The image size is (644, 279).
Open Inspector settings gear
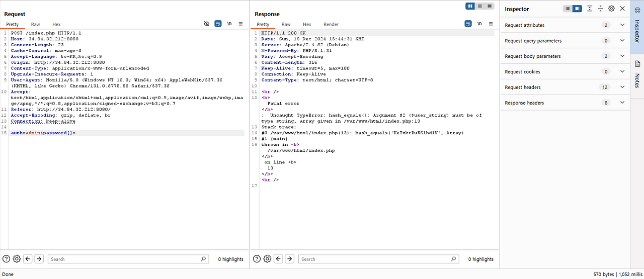(611, 9)
